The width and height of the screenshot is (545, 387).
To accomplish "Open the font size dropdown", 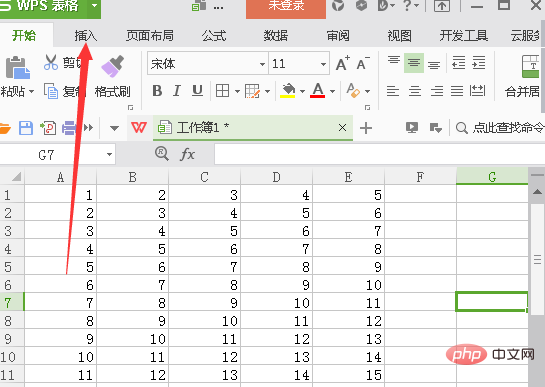I will pyautogui.click(x=323, y=64).
